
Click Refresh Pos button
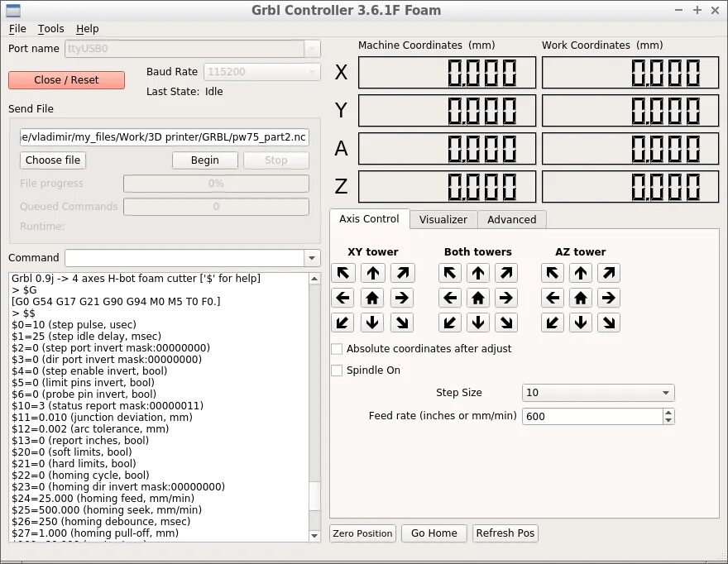pyautogui.click(x=505, y=533)
